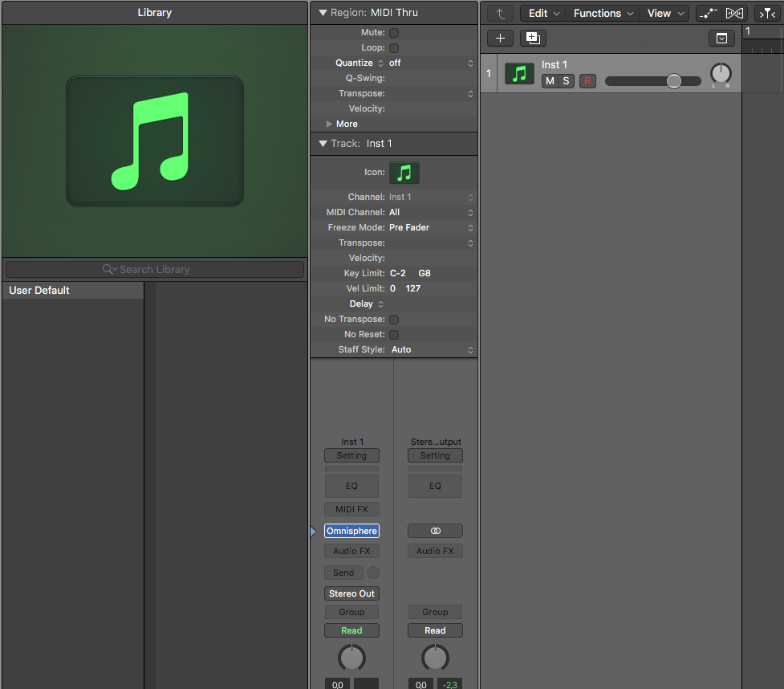
Task: Click the Send slot on Inst 1 strip
Action: 343,573
